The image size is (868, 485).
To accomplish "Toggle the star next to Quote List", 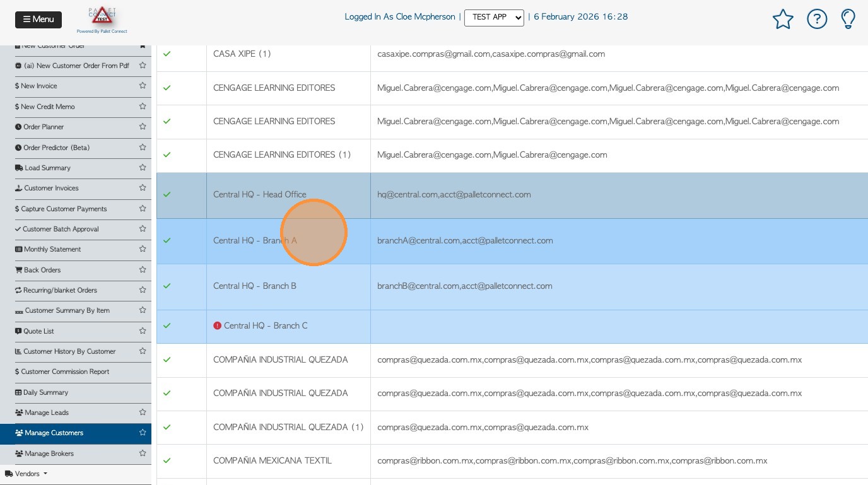I will (143, 331).
